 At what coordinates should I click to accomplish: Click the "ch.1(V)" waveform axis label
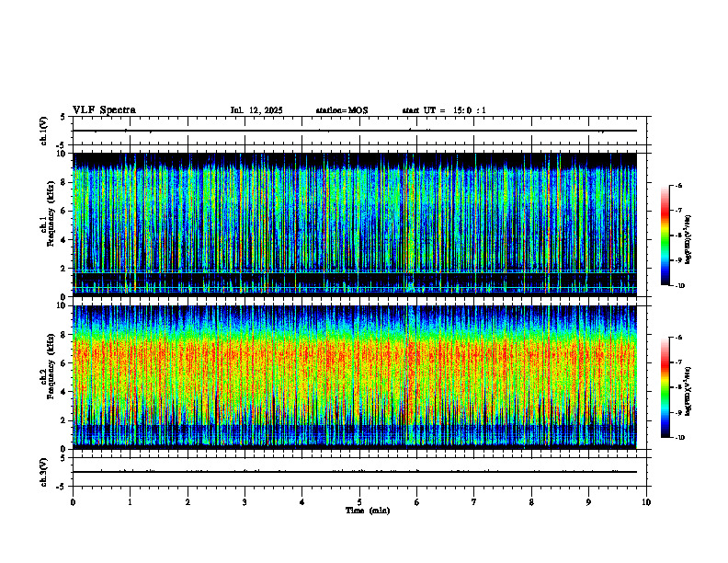pyautogui.click(x=43, y=131)
